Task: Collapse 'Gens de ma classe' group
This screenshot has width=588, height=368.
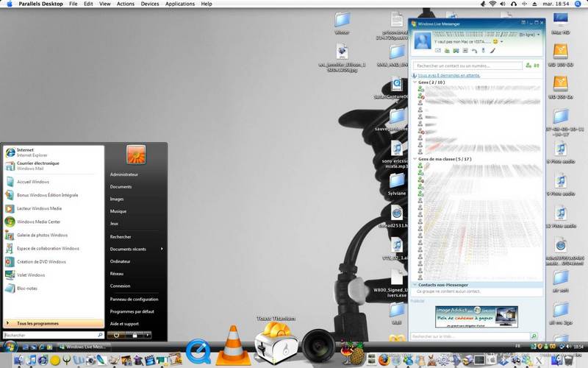Action: pos(414,159)
